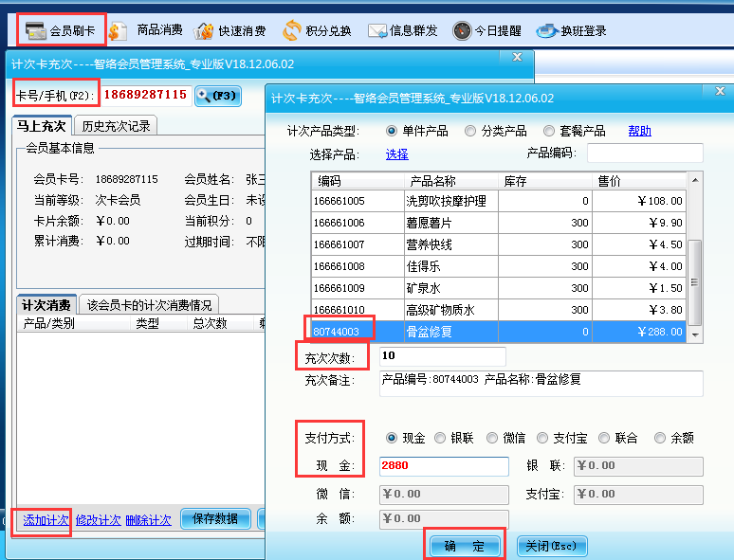734x560 pixels.
Task: Select the 骨盆修复 product row
Action: coord(499,332)
